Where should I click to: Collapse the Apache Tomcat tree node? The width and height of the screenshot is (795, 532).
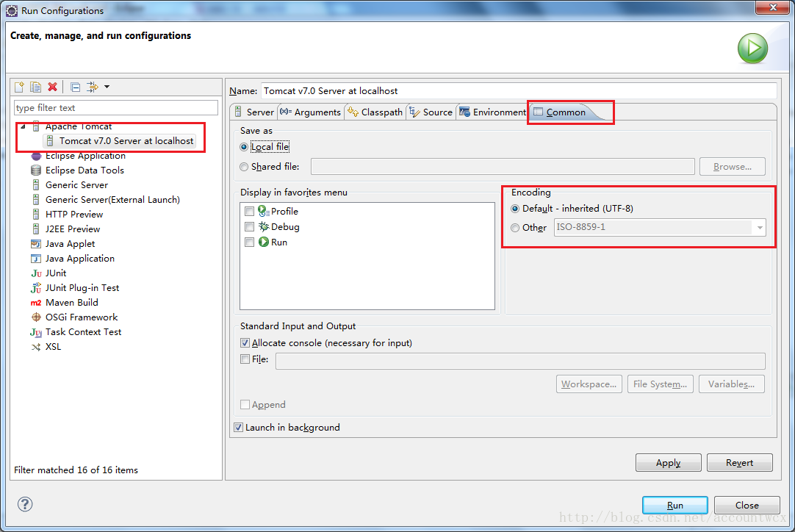23,126
